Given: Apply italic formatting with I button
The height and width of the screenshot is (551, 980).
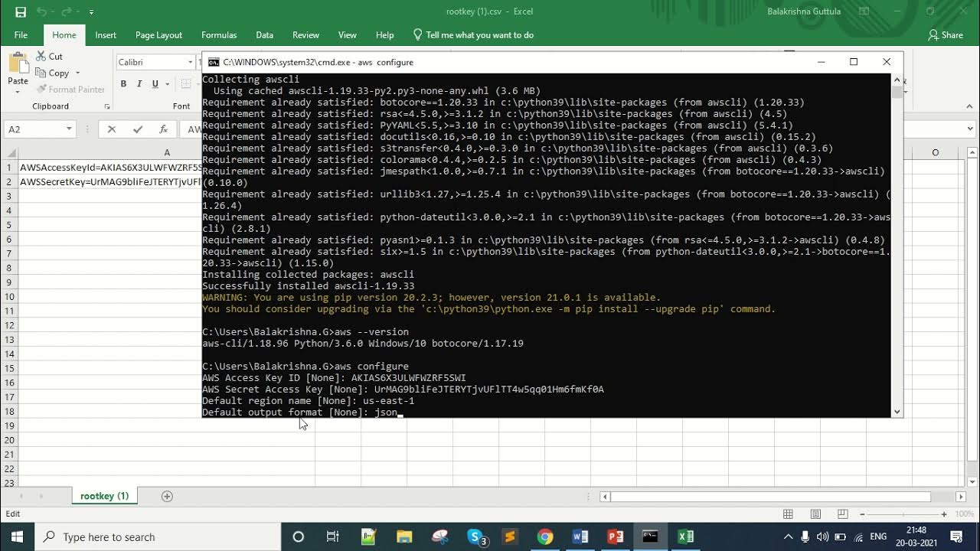Looking at the screenshot, I should click(139, 84).
